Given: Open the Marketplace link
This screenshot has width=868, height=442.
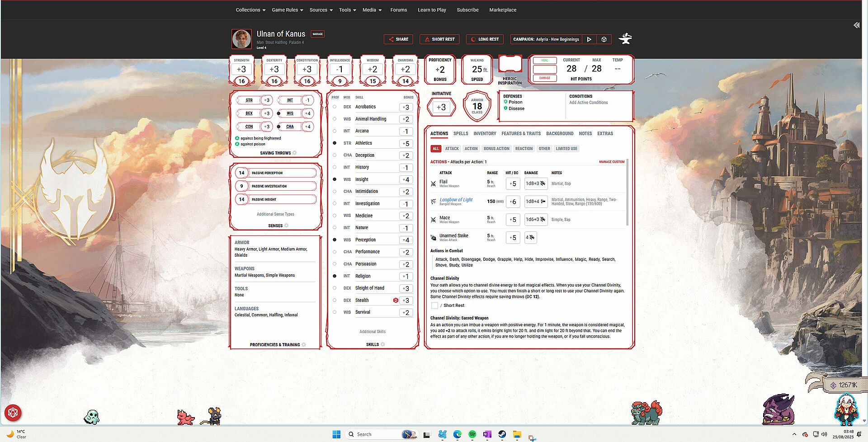Looking at the screenshot, I should click(x=503, y=10).
